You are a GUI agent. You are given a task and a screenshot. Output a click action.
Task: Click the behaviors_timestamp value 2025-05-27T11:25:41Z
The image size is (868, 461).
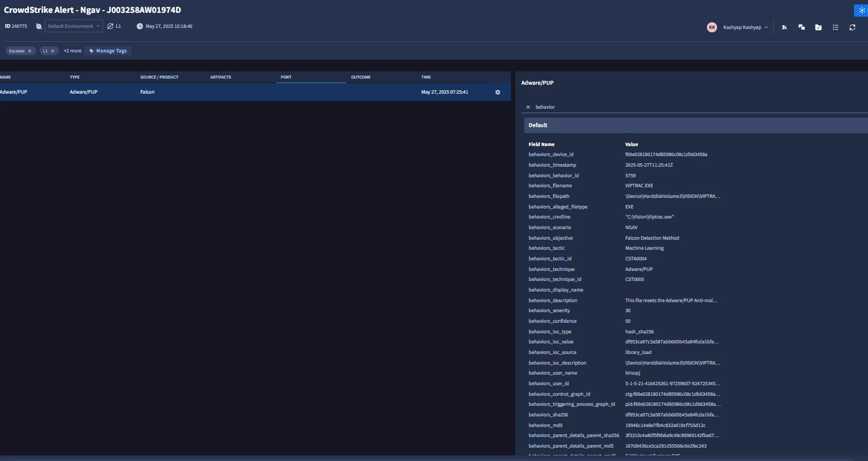click(x=649, y=165)
